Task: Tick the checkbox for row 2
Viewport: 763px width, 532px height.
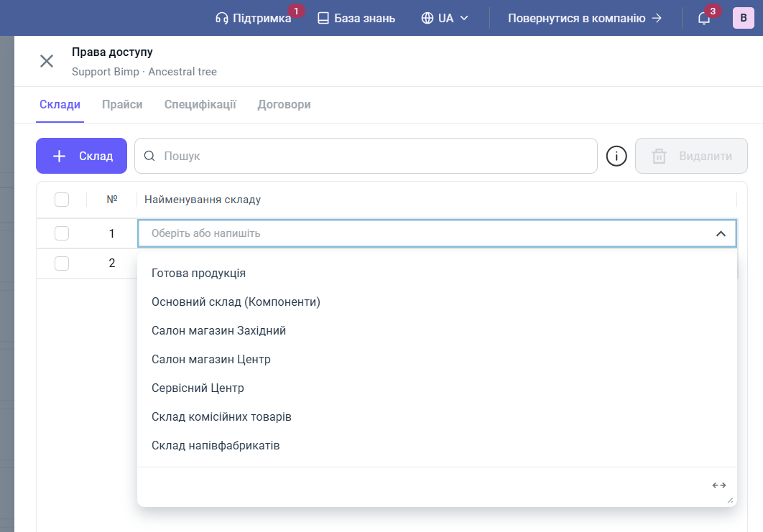Action: [x=62, y=263]
